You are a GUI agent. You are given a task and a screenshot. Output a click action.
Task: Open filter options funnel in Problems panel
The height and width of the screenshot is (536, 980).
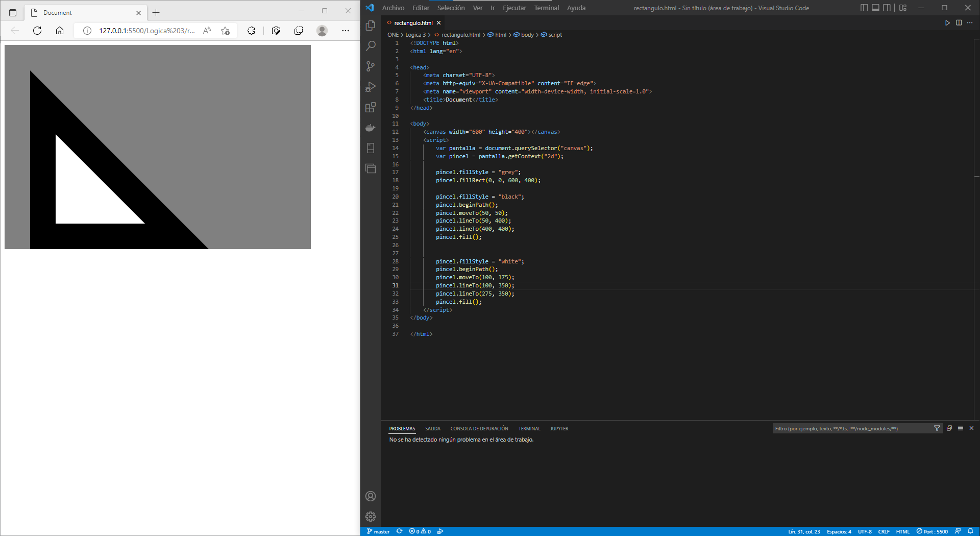937,428
